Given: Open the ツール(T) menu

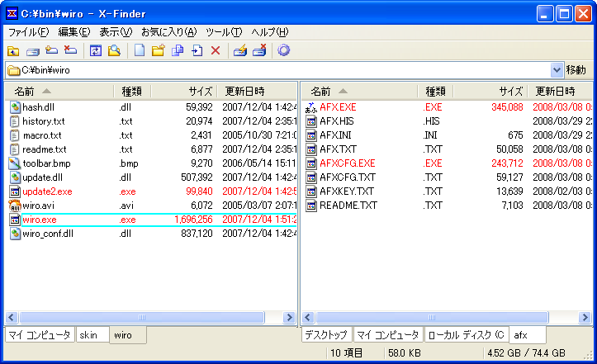Looking at the screenshot, I should tap(223, 32).
